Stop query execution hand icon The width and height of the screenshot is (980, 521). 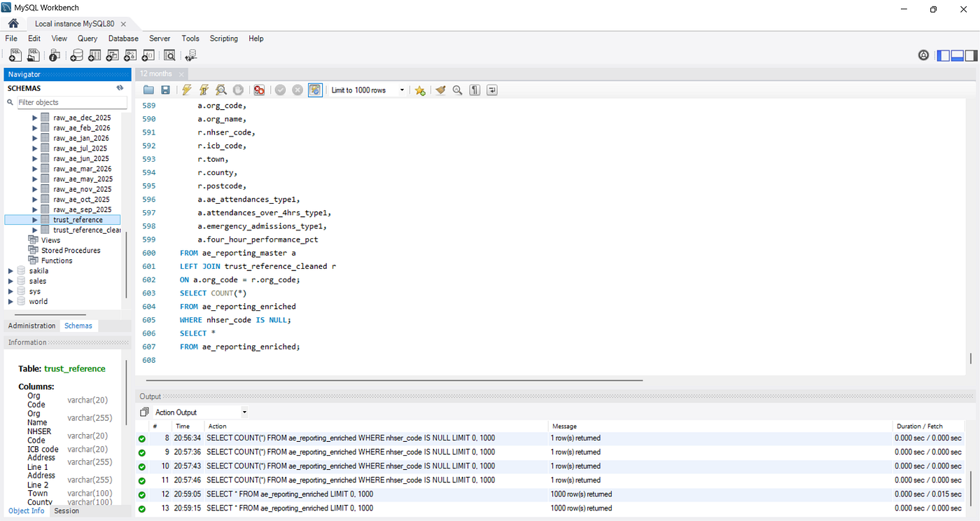(x=238, y=90)
